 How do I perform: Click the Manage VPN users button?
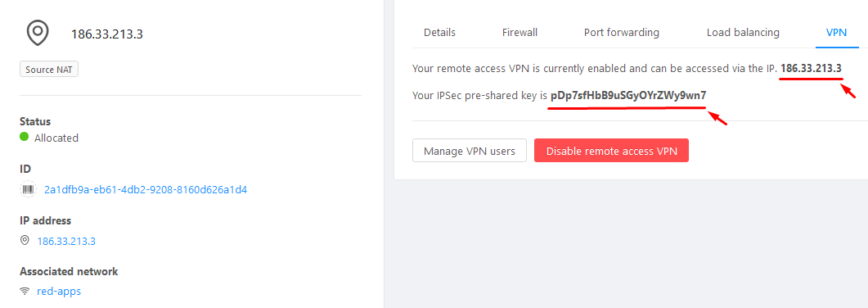(470, 151)
